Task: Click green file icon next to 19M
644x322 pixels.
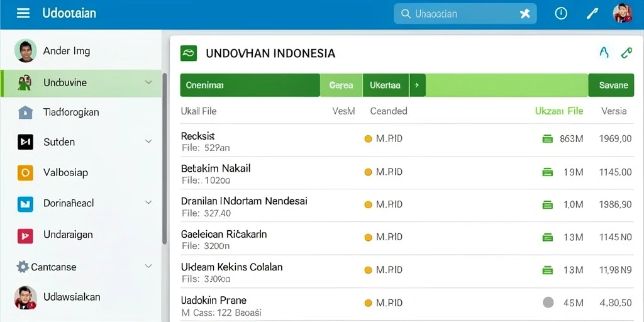Action: coord(548,172)
